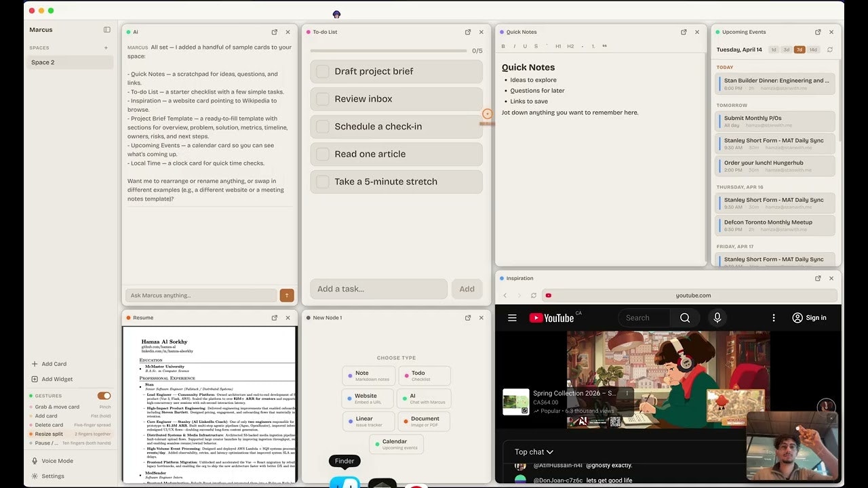This screenshot has width=868, height=488.
Task: Check the Read one article task
Action: tap(323, 154)
